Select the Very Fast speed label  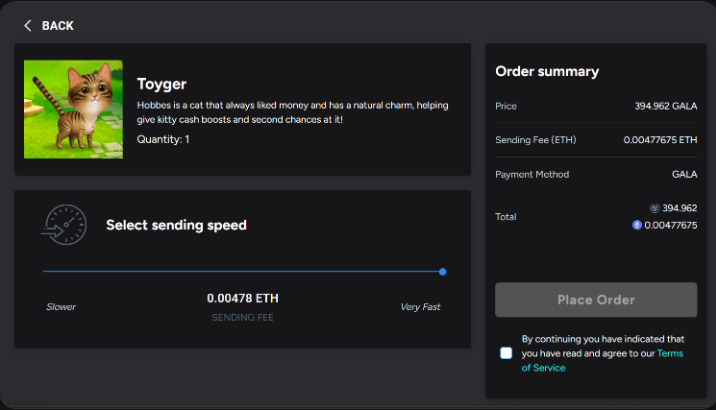tap(420, 307)
